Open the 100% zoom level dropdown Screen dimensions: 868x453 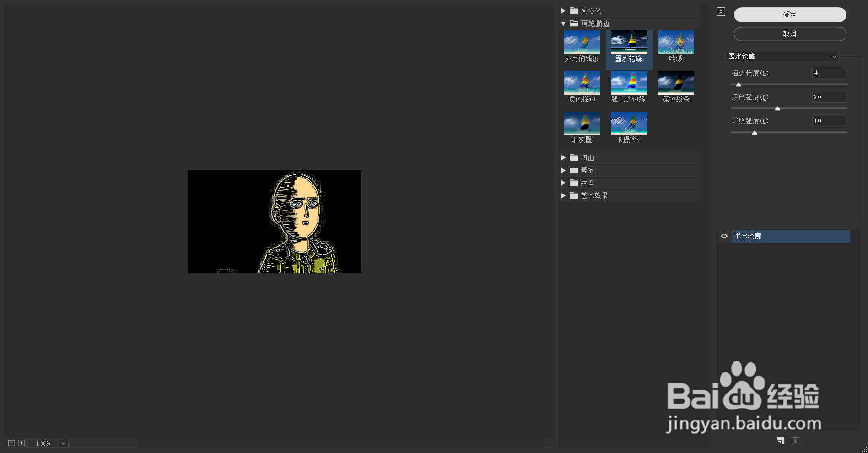click(64, 443)
